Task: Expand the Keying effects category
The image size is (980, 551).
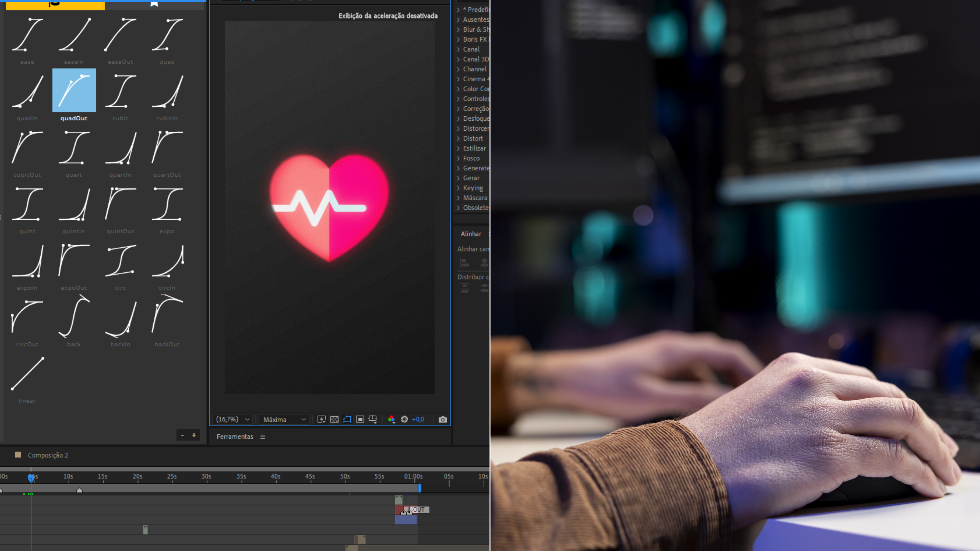Action: (472, 188)
